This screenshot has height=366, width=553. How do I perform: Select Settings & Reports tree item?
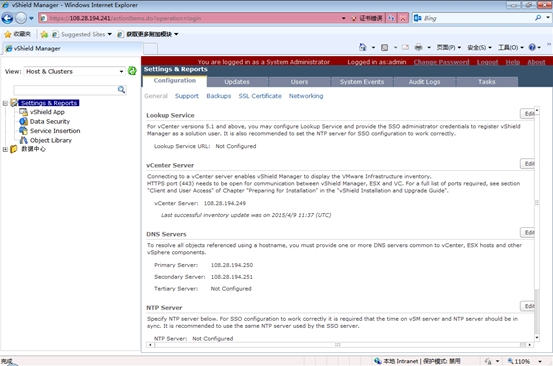click(x=49, y=103)
